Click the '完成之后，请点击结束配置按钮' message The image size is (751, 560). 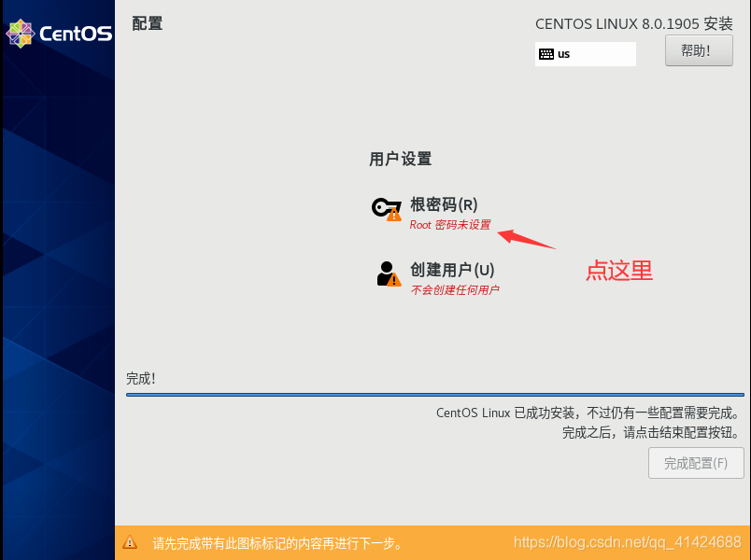[x=650, y=433]
